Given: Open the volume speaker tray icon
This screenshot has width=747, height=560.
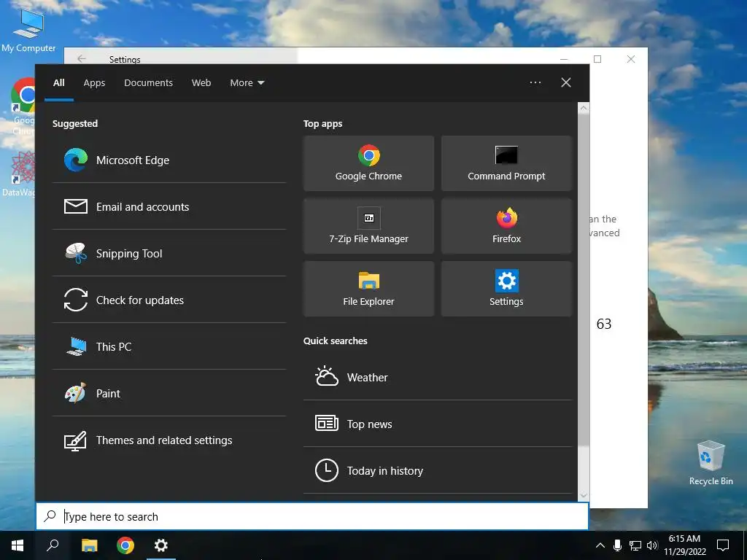Looking at the screenshot, I should tap(652, 545).
